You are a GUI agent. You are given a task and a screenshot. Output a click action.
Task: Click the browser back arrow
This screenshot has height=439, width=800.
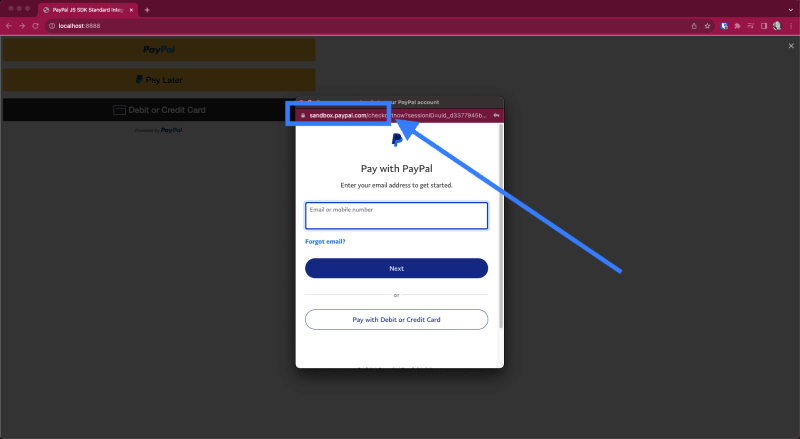[9, 25]
